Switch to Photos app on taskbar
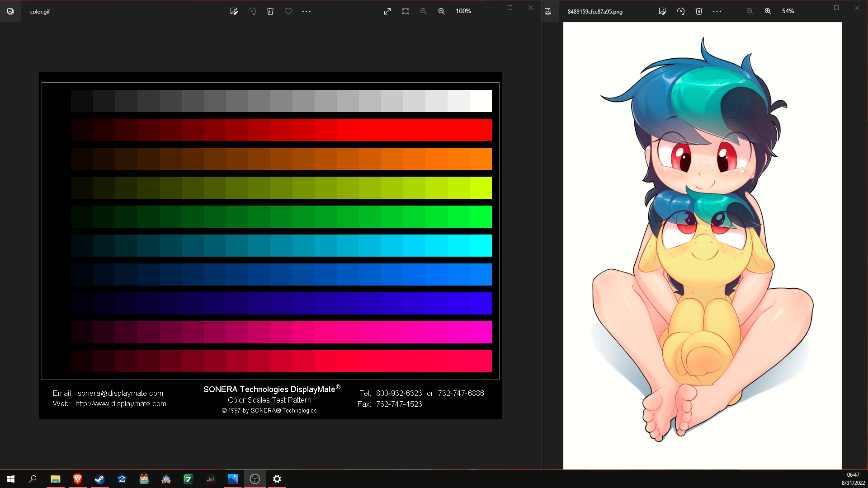The height and width of the screenshot is (488, 868). click(233, 479)
